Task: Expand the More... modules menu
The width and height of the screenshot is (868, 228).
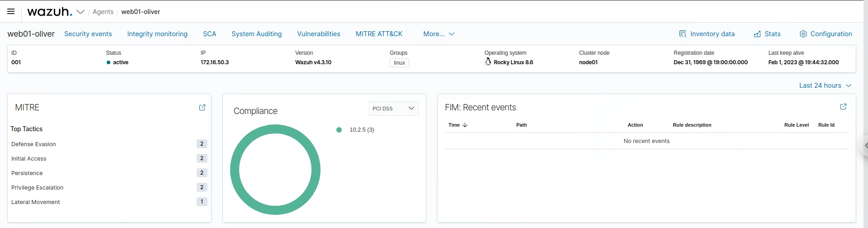Action: pos(439,34)
